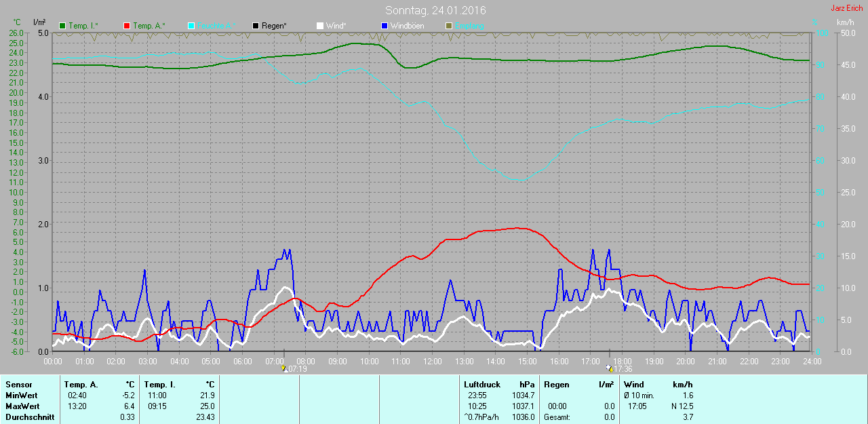Select the Luftdruck column header

coord(482,385)
